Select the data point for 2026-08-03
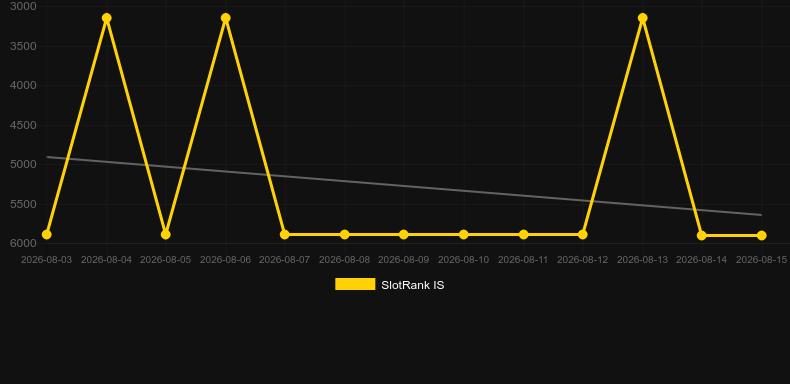The image size is (790, 384). (x=46, y=234)
